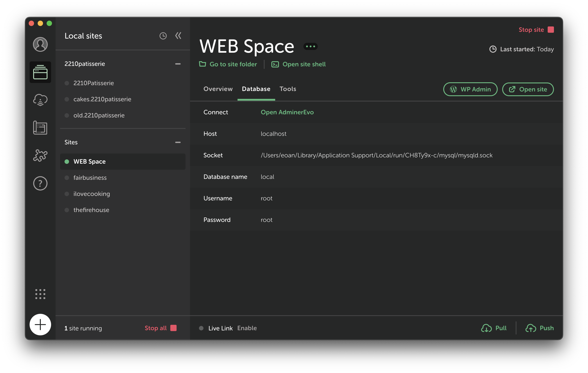588x373 pixels.
Task: Click the grid apps icon in sidebar
Action: point(40,294)
